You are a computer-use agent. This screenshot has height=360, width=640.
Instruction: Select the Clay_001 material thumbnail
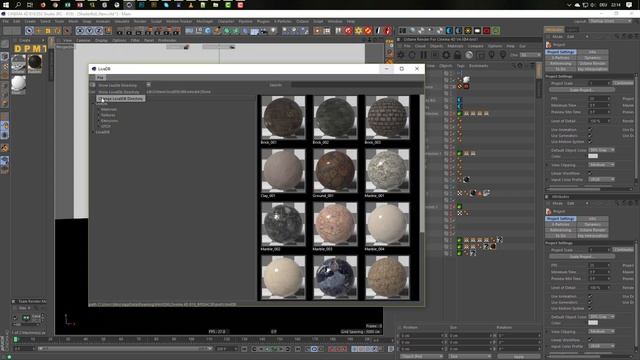point(283,171)
